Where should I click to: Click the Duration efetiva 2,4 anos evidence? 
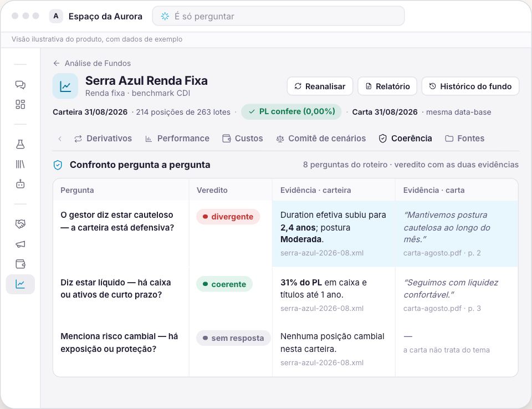coord(333,227)
